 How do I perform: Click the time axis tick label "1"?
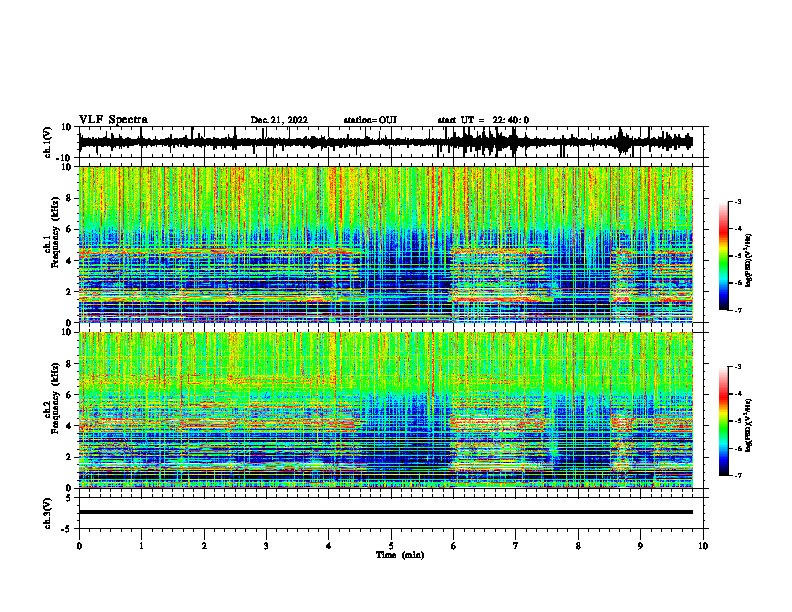[x=141, y=546]
